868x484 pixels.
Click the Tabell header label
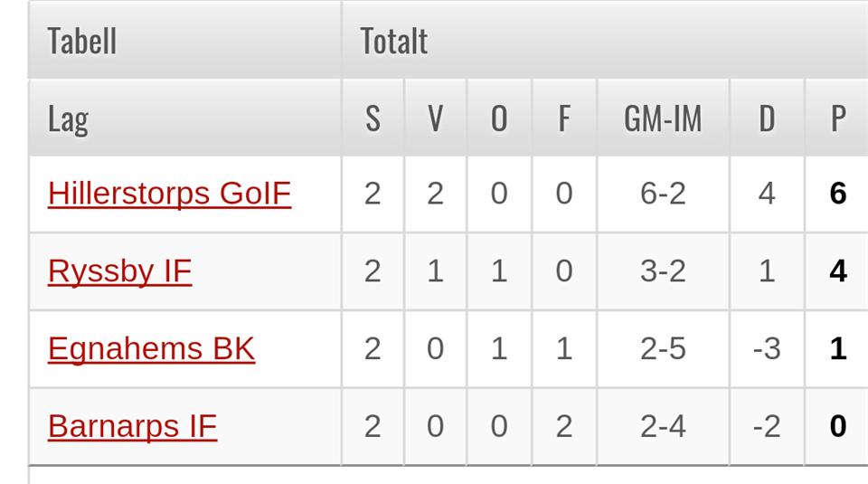pos(82,41)
